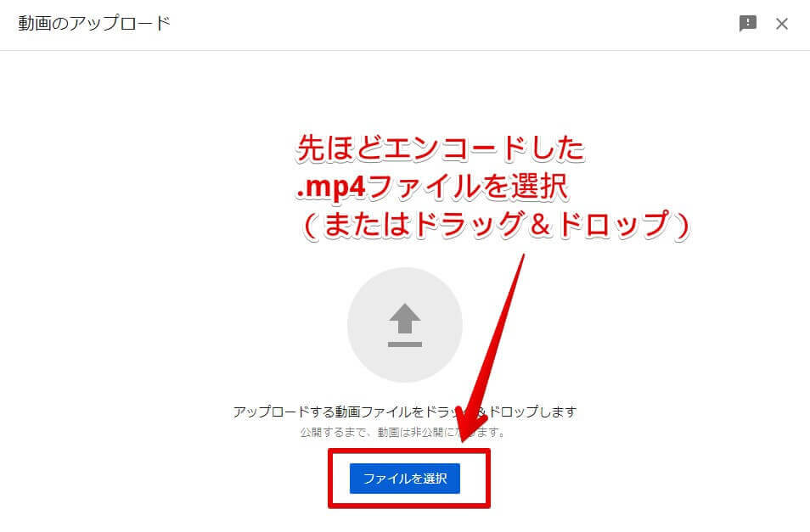Viewport: 810px width, 532px height.
Task: Click the send feedback speech-bubble icon
Action: 747,23
